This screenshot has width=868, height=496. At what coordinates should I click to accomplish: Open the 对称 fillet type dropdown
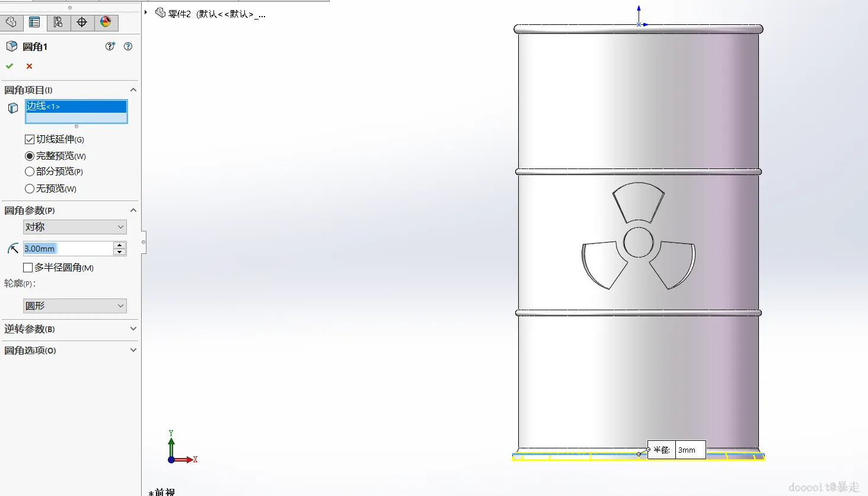click(75, 227)
